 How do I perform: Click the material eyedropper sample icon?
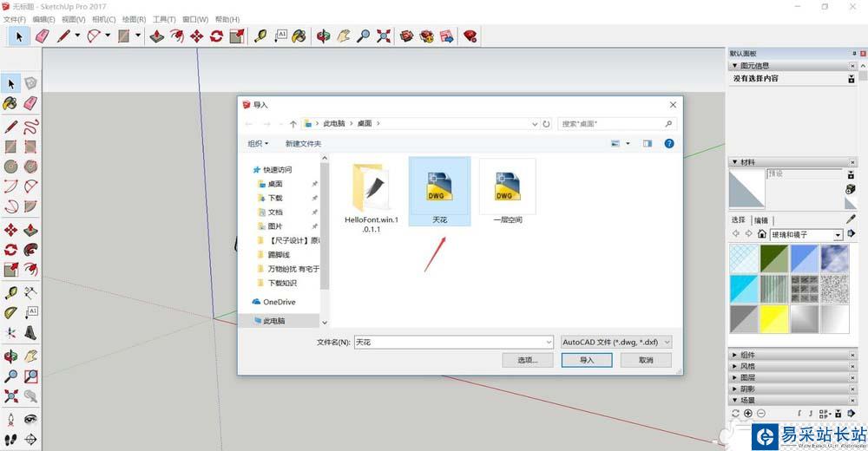point(851,219)
